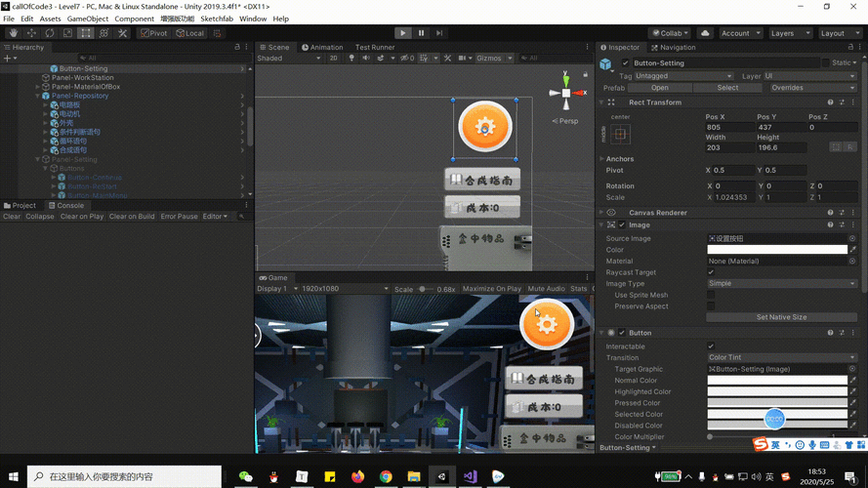Click prefab Select button
The width and height of the screenshot is (868, 488).
pos(727,88)
